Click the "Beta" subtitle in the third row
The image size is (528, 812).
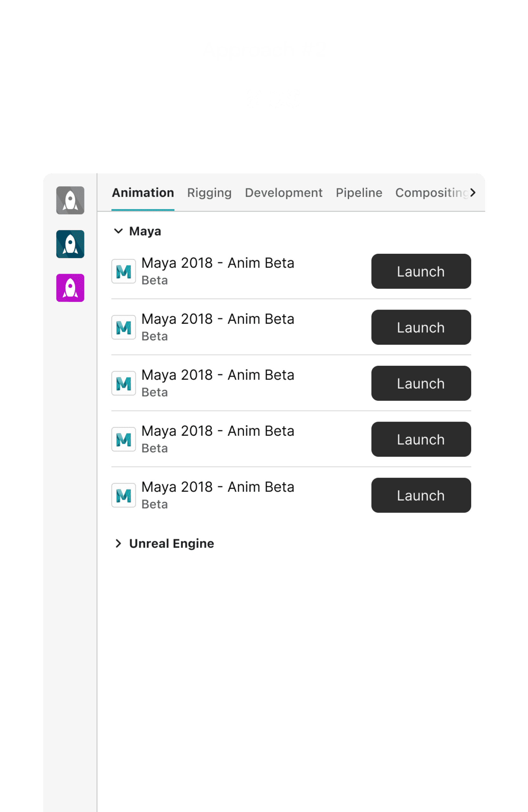(155, 392)
